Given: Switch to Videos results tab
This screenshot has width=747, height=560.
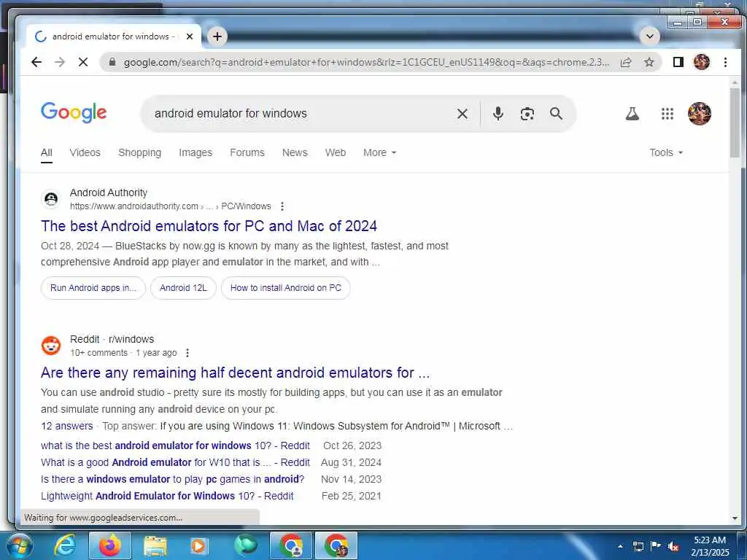Looking at the screenshot, I should pyautogui.click(x=85, y=152).
